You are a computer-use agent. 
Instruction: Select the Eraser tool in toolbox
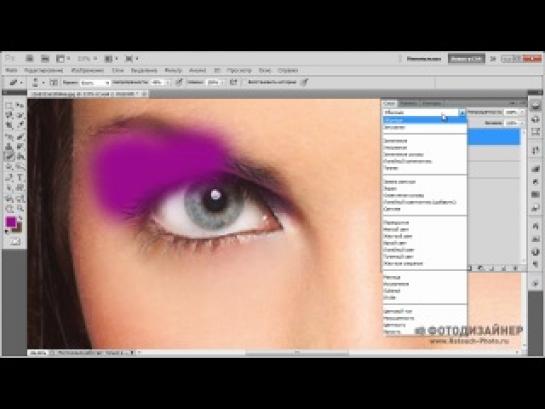pos(9,156)
